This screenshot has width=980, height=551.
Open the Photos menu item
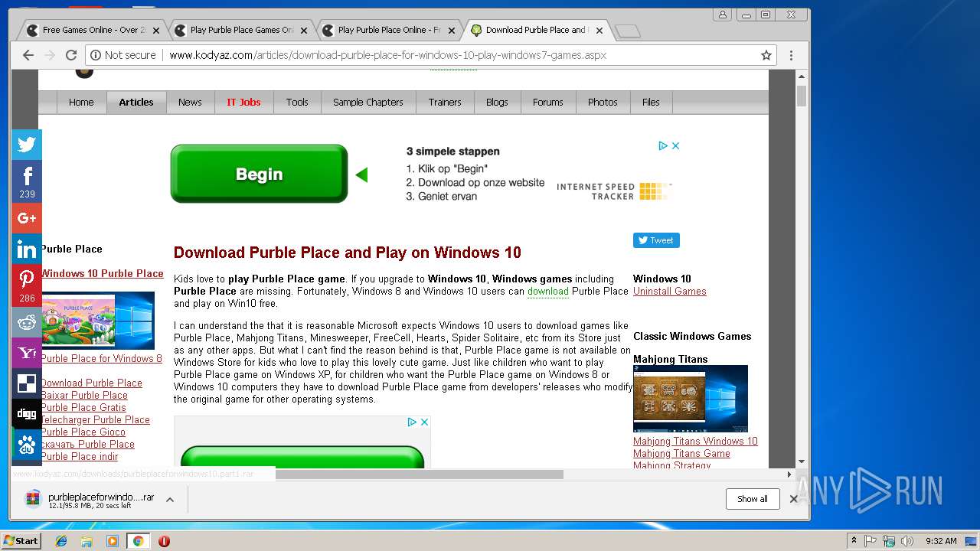point(603,103)
